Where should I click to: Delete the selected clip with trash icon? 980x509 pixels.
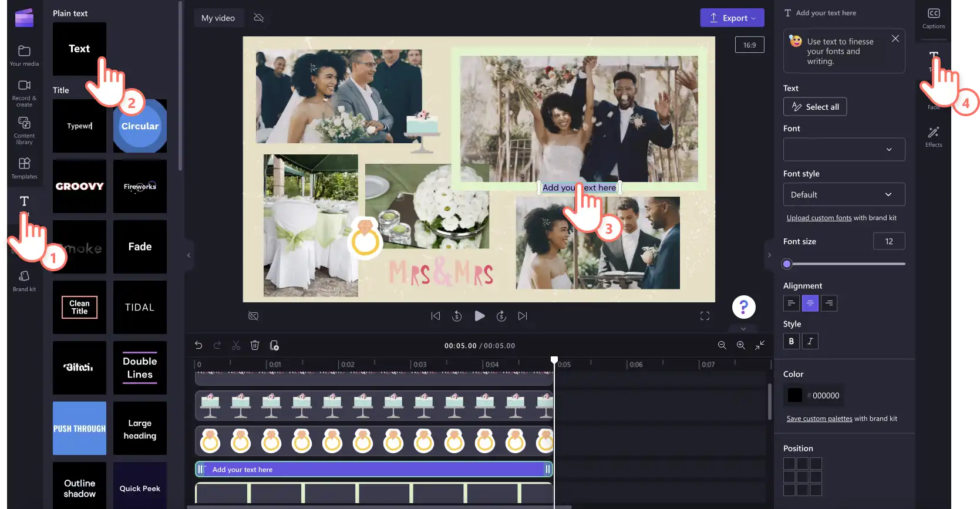point(255,345)
